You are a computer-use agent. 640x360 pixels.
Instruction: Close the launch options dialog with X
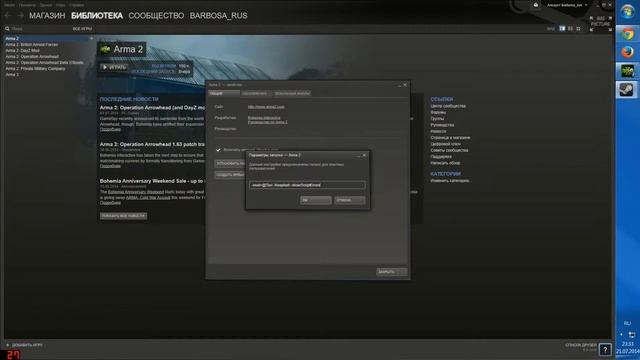[x=364, y=155]
